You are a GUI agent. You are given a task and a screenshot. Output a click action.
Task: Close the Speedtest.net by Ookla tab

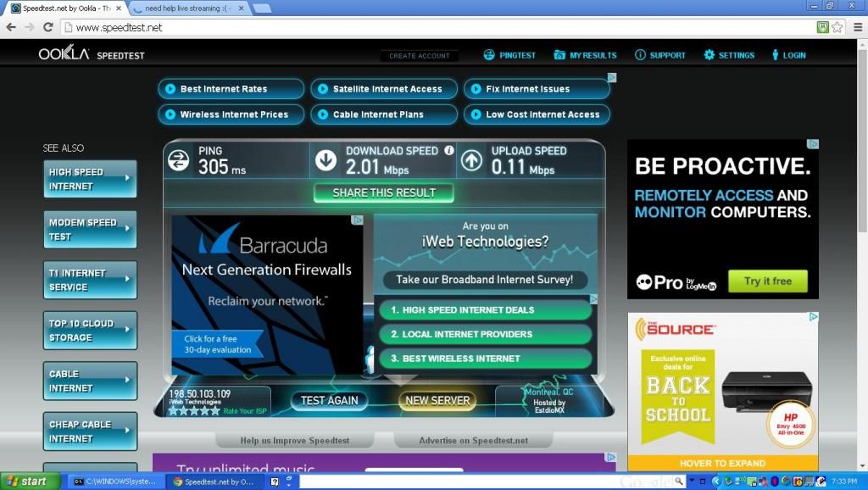pyautogui.click(x=118, y=8)
